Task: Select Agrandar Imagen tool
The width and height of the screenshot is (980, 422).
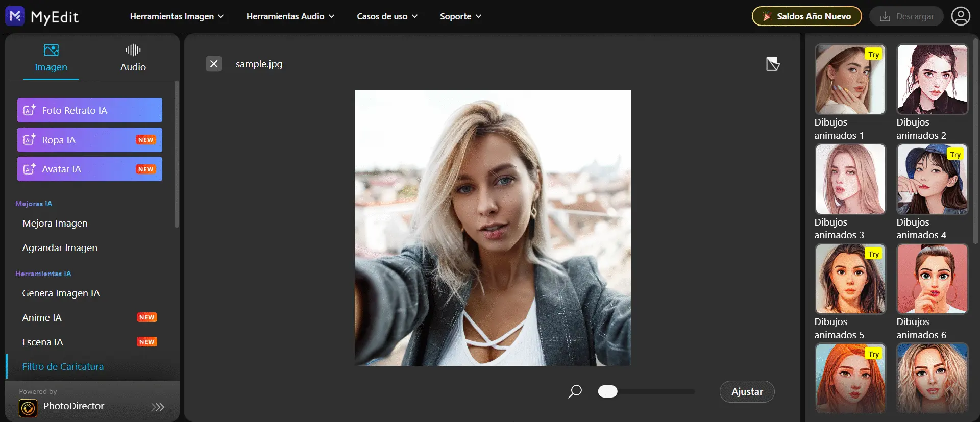Action: (60, 247)
